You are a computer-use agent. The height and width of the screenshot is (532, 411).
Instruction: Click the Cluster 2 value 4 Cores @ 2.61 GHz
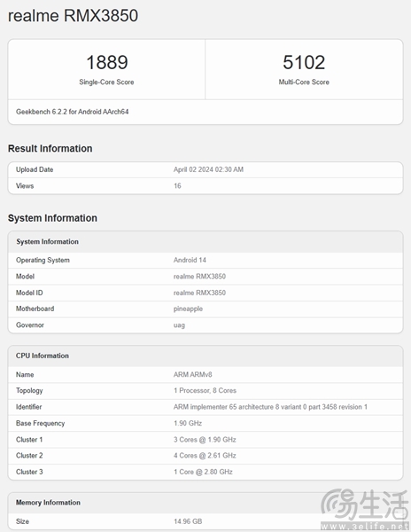tap(205, 456)
